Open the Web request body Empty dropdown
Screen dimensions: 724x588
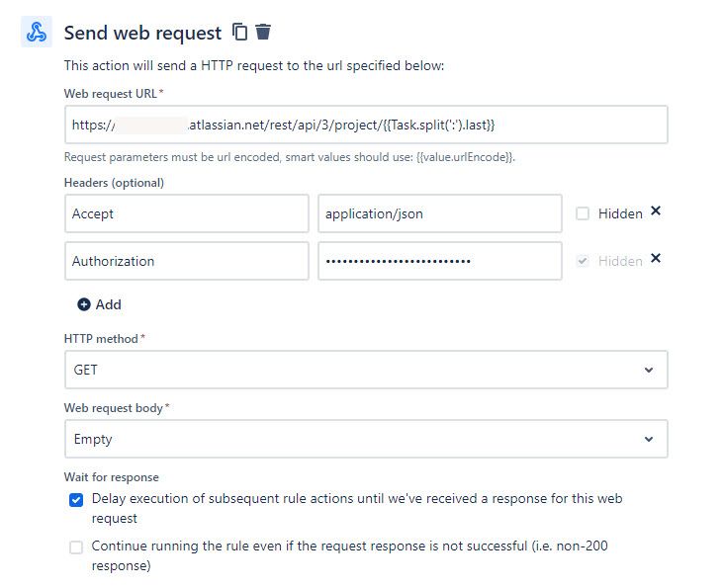tap(366, 439)
